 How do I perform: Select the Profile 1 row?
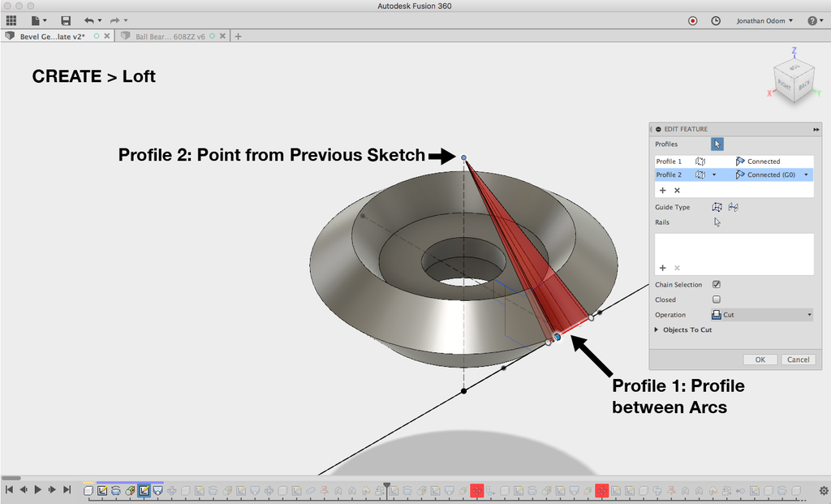[x=734, y=162]
